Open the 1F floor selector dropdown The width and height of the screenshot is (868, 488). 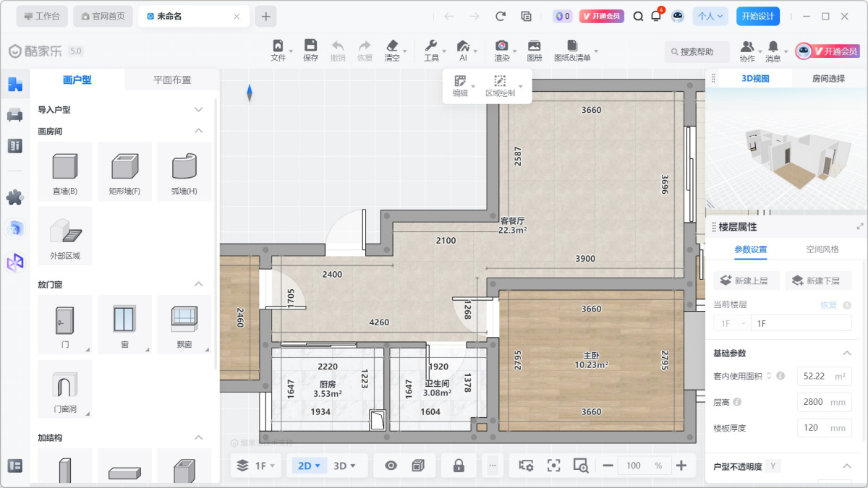[x=256, y=466]
